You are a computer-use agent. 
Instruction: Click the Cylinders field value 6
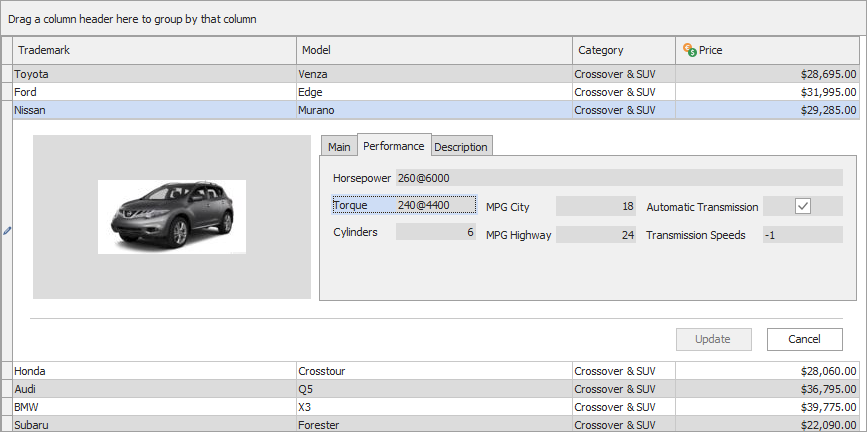[436, 232]
